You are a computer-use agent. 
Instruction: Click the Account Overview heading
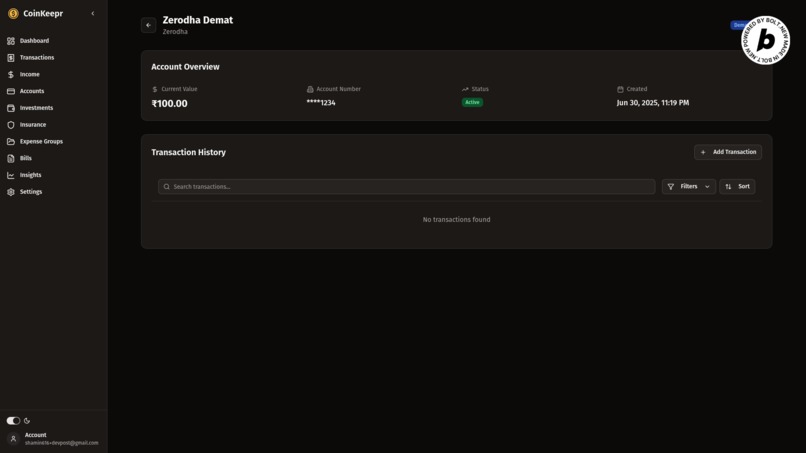186,67
